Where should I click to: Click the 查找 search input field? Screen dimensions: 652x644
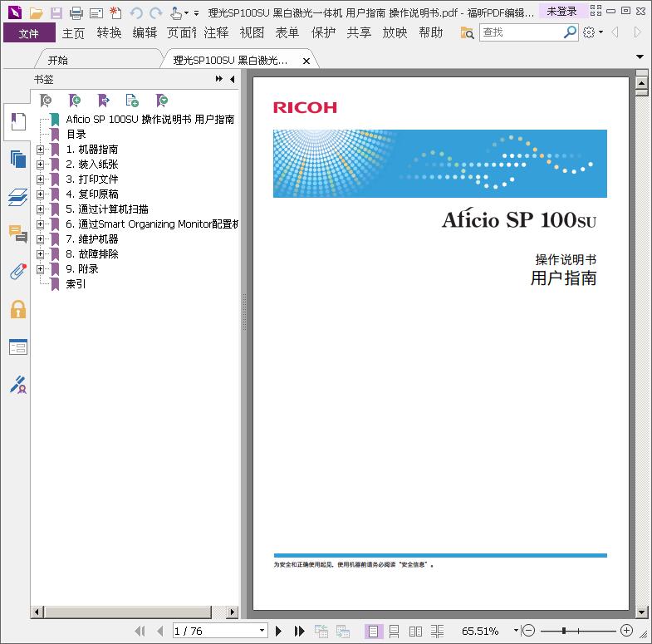point(522,32)
